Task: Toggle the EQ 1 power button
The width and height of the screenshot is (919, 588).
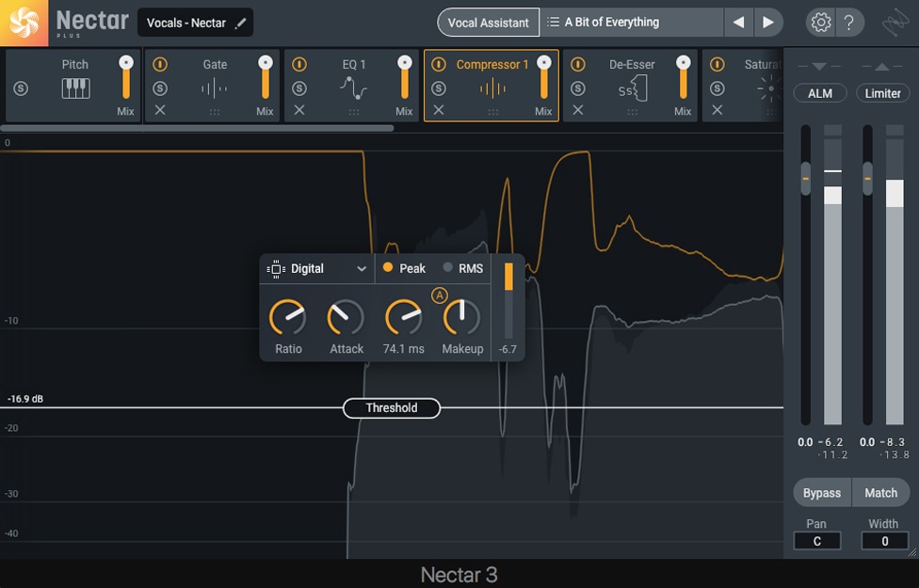Action: [x=299, y=64]
